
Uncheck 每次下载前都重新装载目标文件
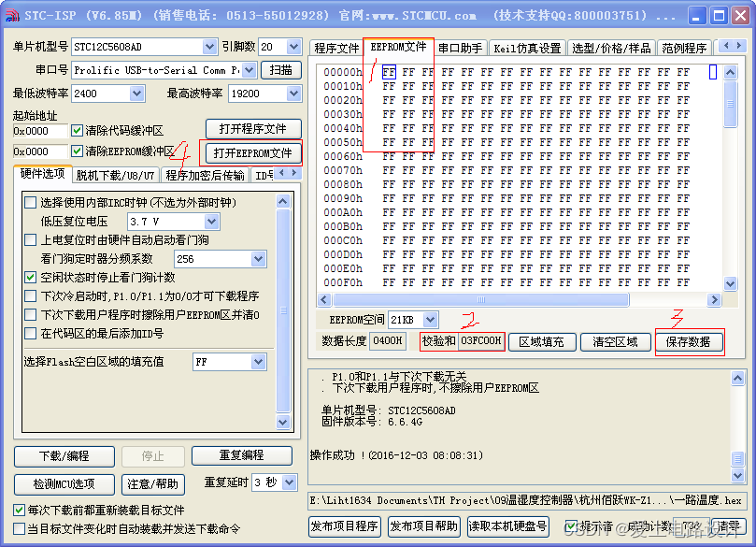tap(20, 511)
